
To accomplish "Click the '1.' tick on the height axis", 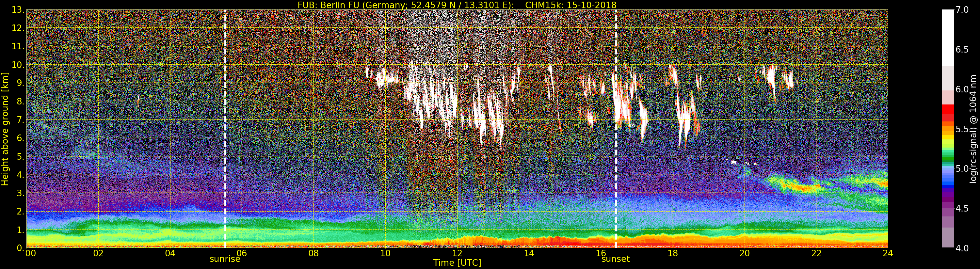I will [21, 230].
